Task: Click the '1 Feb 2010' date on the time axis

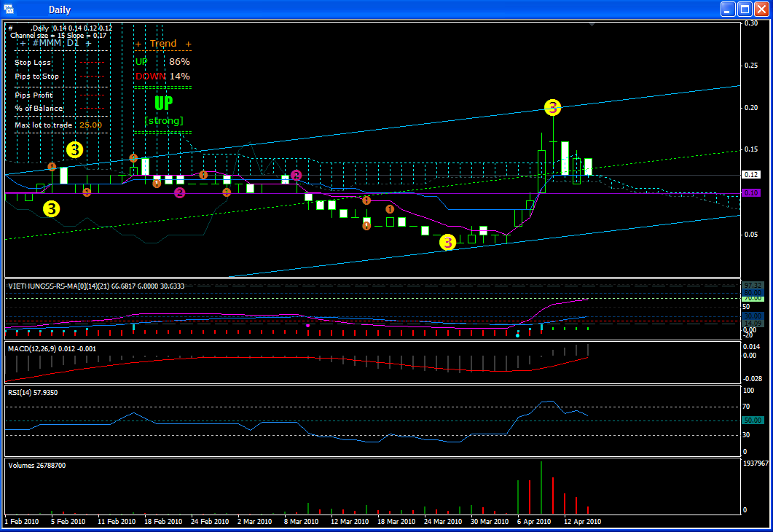Action: point(22,522)
